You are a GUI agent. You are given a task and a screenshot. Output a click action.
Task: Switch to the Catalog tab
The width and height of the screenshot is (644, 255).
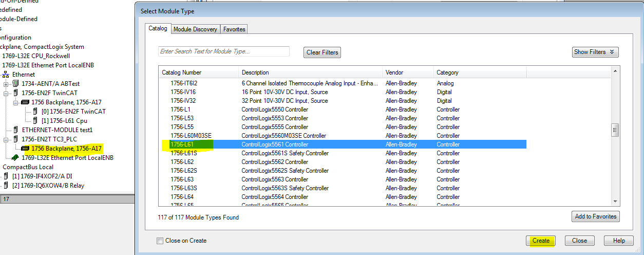tap(158, 29)
